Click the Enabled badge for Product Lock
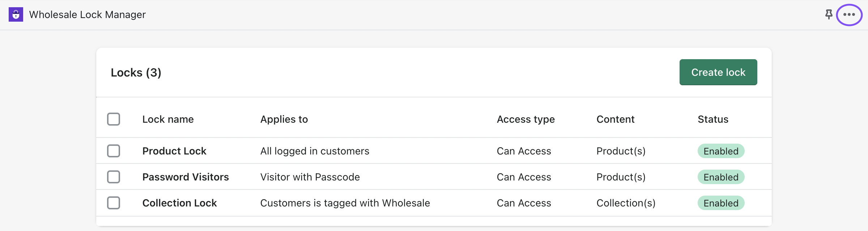Viewport: 868px width, 231px height. [x=721, y=151]
